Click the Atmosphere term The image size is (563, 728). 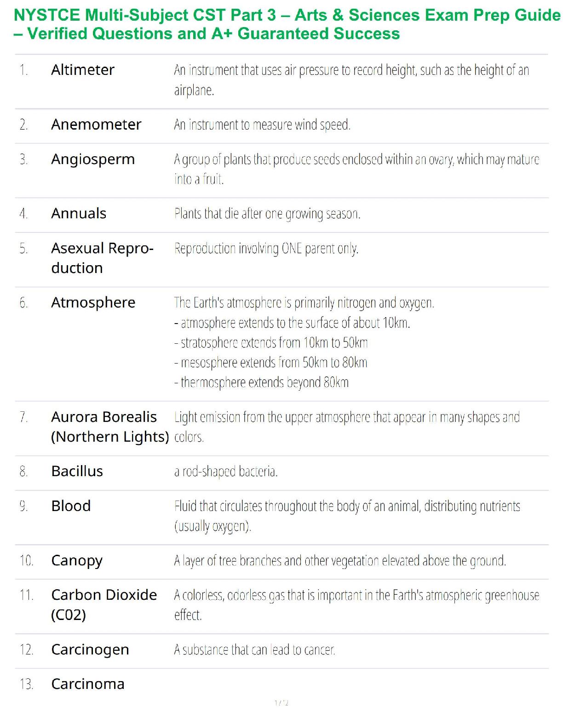coord(93,303)
